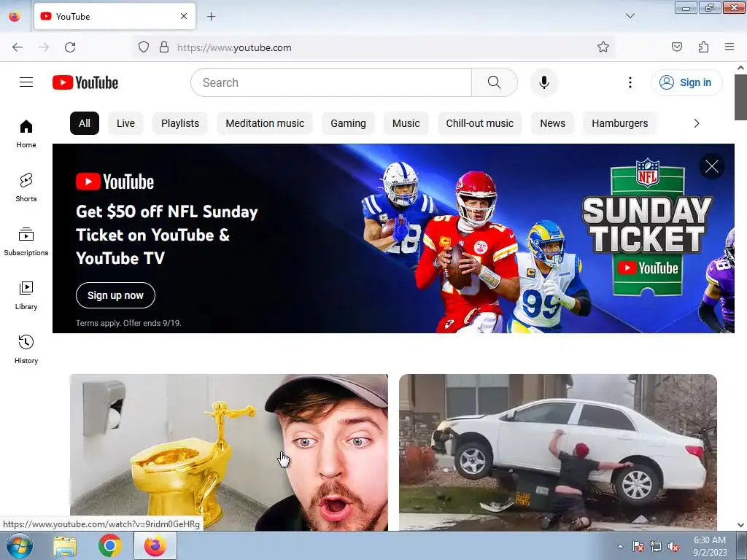Select the News category chip

tap(553, 123)
